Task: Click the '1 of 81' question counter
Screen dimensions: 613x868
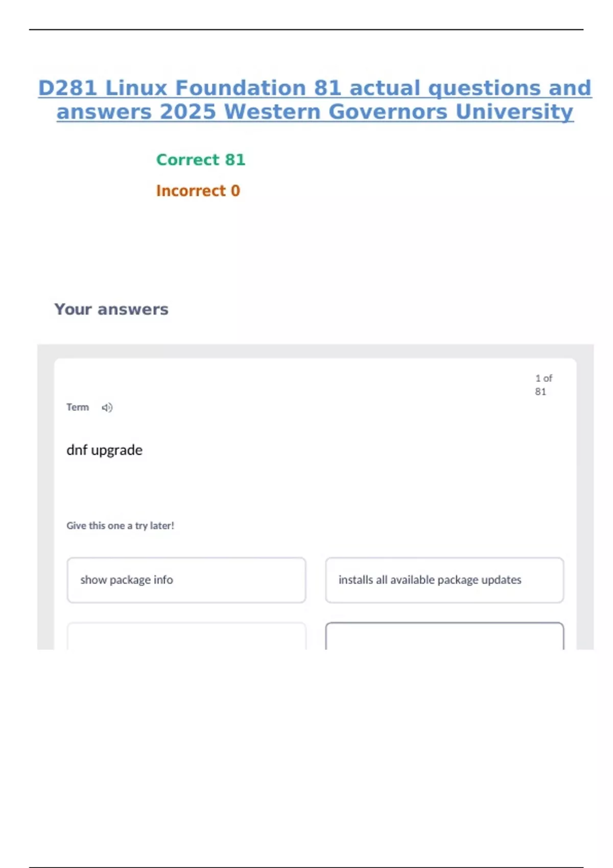Action: click(544, 385)
